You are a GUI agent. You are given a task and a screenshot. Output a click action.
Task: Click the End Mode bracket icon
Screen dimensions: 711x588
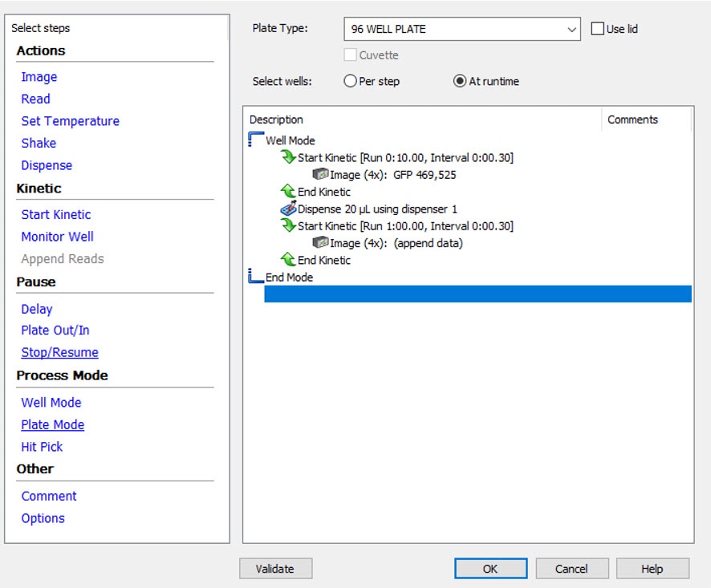[256, 277]
